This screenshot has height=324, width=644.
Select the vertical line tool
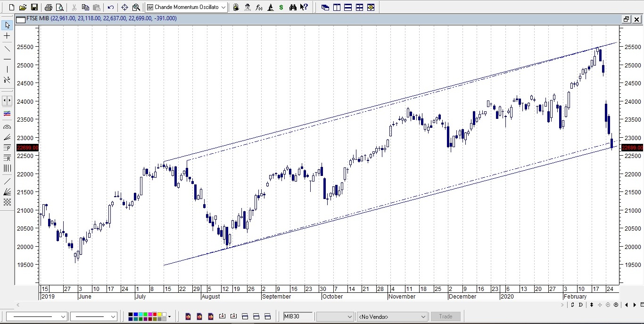7,69
